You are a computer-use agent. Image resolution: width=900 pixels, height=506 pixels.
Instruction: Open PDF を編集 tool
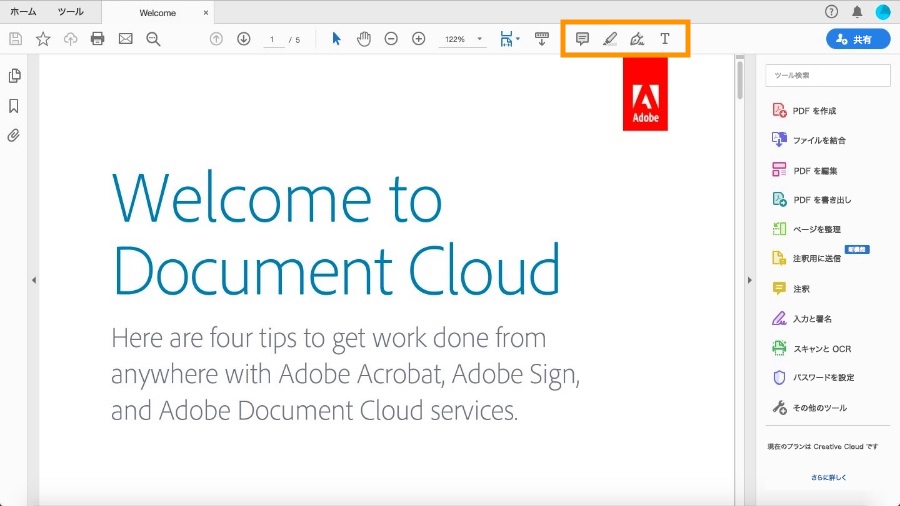tap(805, 170)
